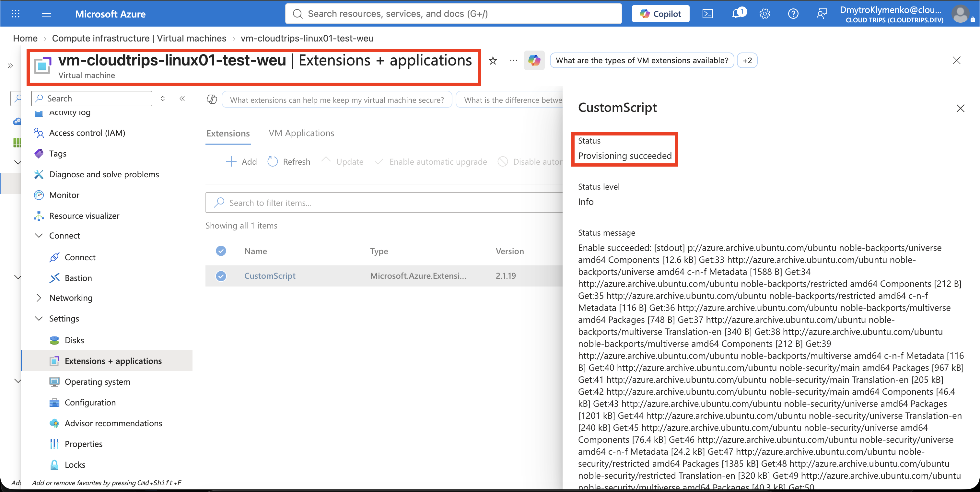Screen dimensions: 980x492
Task: Launch Cloud Shell from top bar
Action: click(707, 14)
